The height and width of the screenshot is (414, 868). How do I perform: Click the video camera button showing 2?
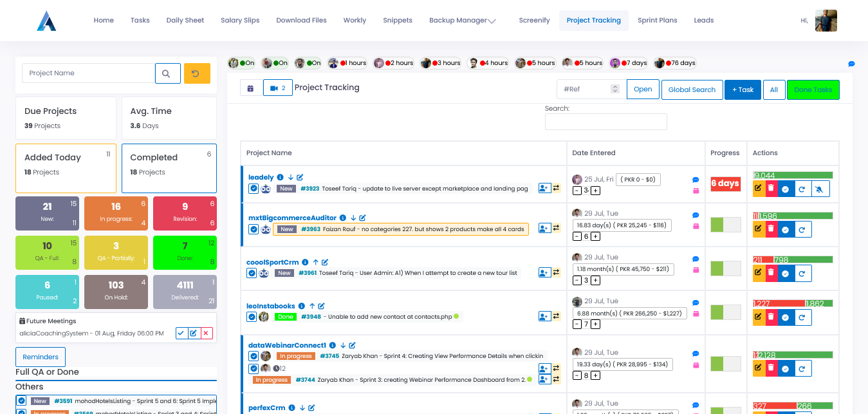coord(278,88)
